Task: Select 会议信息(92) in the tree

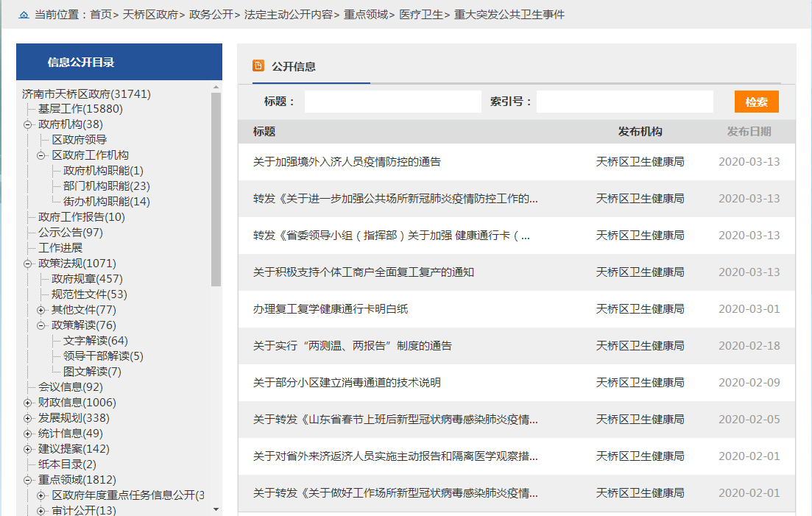Action: point(71,387)
